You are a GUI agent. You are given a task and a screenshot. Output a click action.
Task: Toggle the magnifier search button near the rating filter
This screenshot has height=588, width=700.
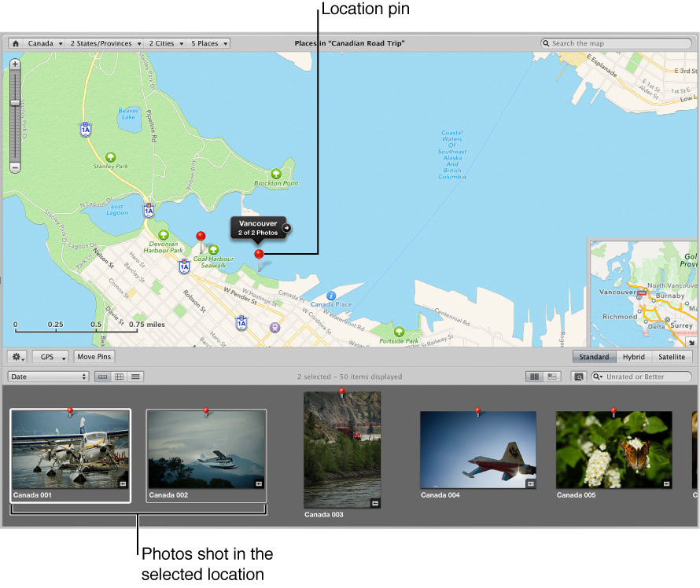pyautogui.click(x=579, y=377)
